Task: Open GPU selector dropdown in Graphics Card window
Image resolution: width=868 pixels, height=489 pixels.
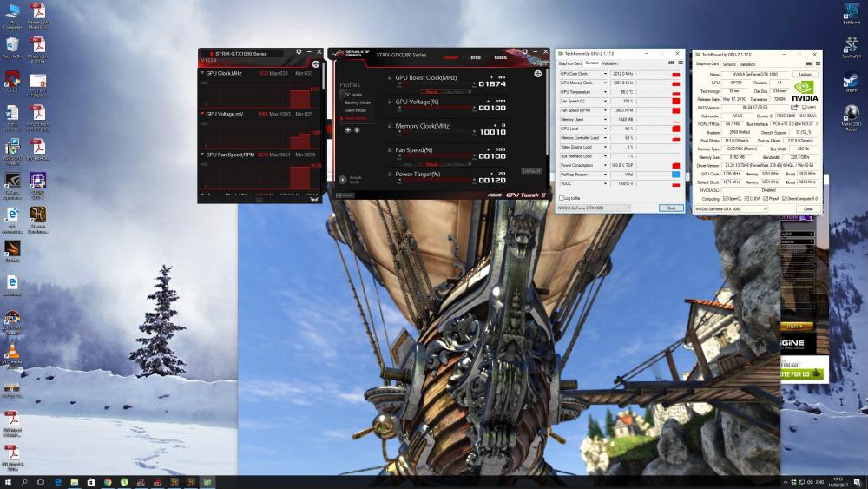Action: click(731, 208)
